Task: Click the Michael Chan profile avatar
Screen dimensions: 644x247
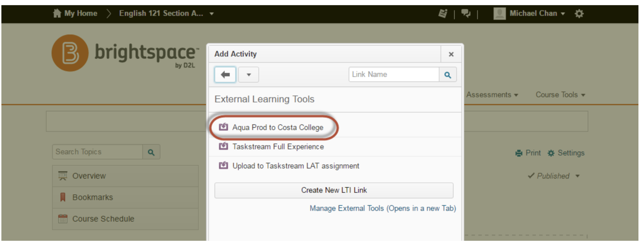Action: [499, 14]
